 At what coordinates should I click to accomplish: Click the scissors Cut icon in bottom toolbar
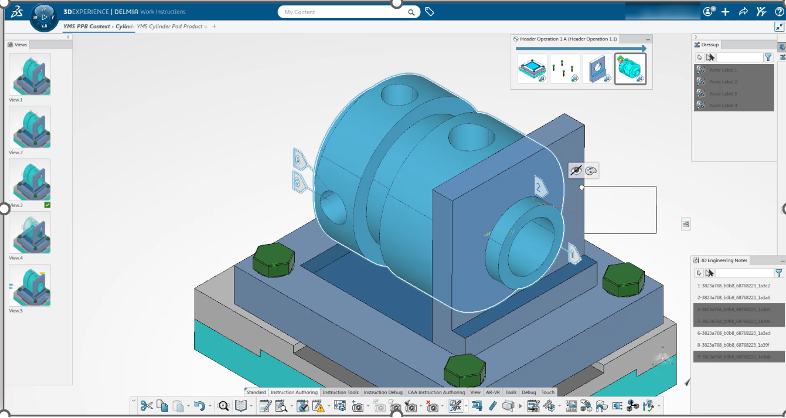[146, 405]
